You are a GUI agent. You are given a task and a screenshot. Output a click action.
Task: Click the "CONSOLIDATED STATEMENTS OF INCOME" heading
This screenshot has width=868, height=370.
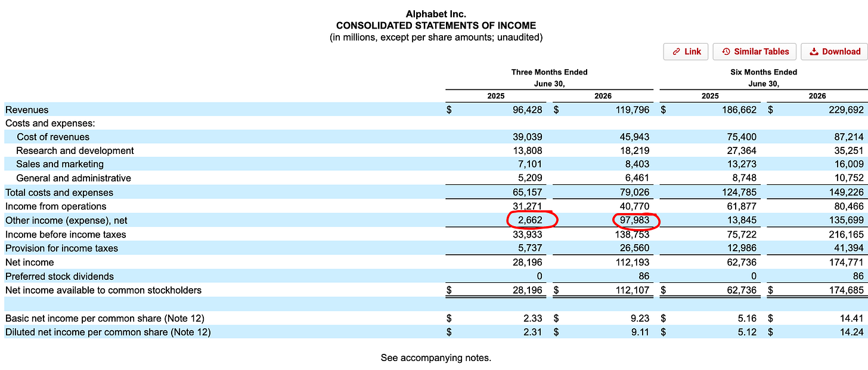(x=436, y=26)
